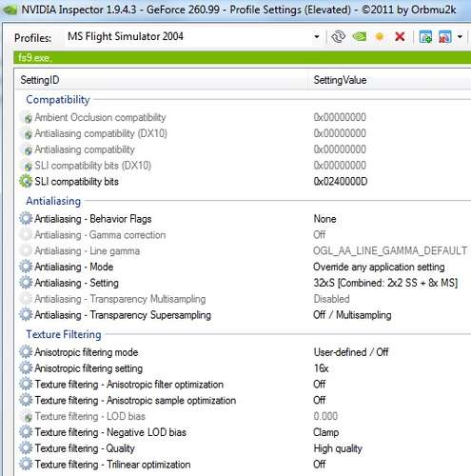Click gear icon beside Antialiasing - Gamma correction
The width and height of the screenshot is (471, 476).
(x=26, y=235)
